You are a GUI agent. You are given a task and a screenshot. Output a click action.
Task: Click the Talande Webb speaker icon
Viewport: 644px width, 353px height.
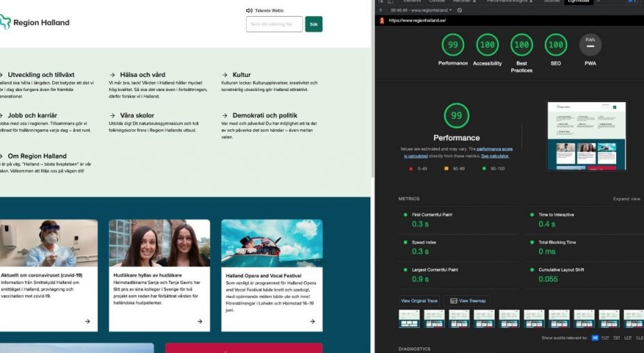(249, 10)
